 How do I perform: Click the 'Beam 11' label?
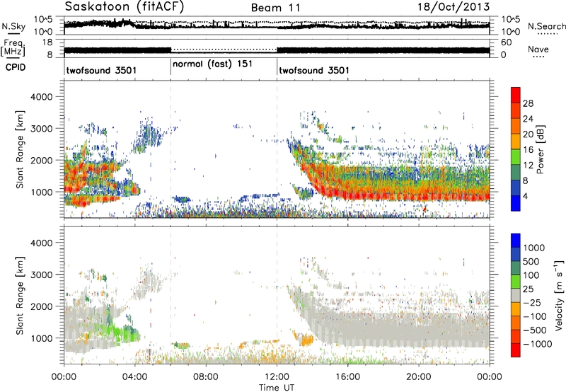click(276, 8)
